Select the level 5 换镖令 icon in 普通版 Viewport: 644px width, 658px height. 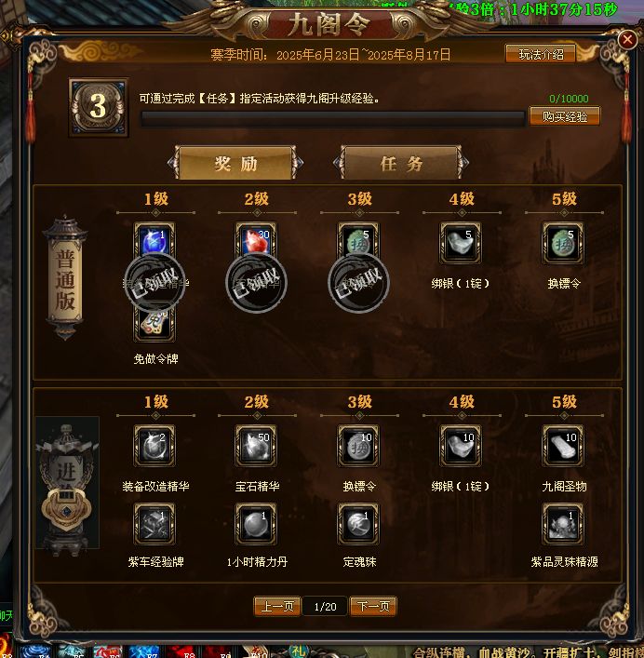[563, 243]
